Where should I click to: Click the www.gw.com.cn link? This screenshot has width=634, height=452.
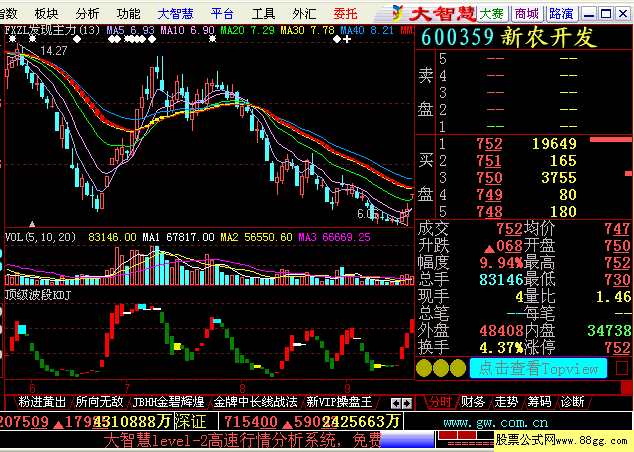click(x=496, y=423)
